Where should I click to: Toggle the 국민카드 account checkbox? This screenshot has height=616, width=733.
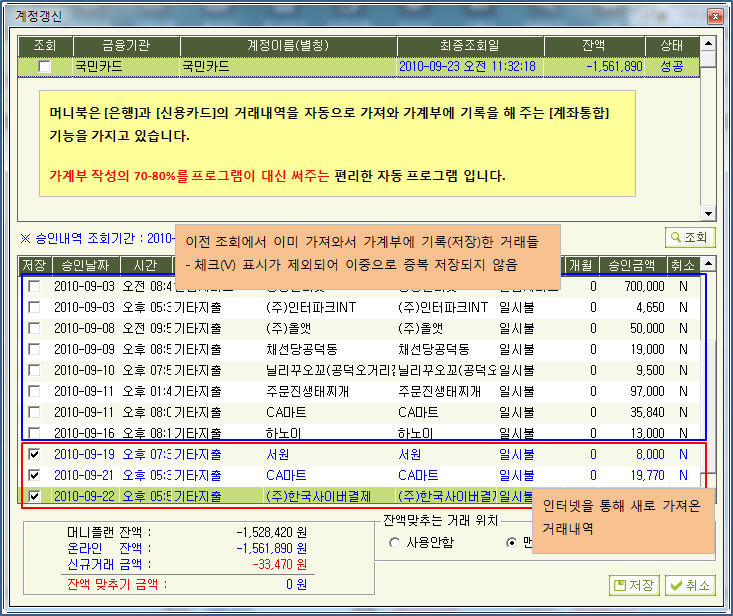[x=44, y=67]
